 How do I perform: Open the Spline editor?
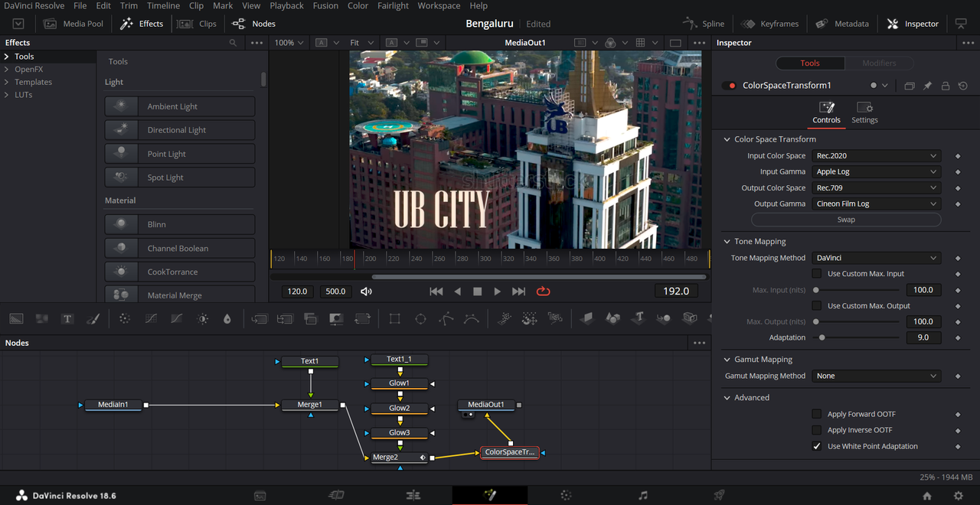pyautogui.click(x=704, y=24)
